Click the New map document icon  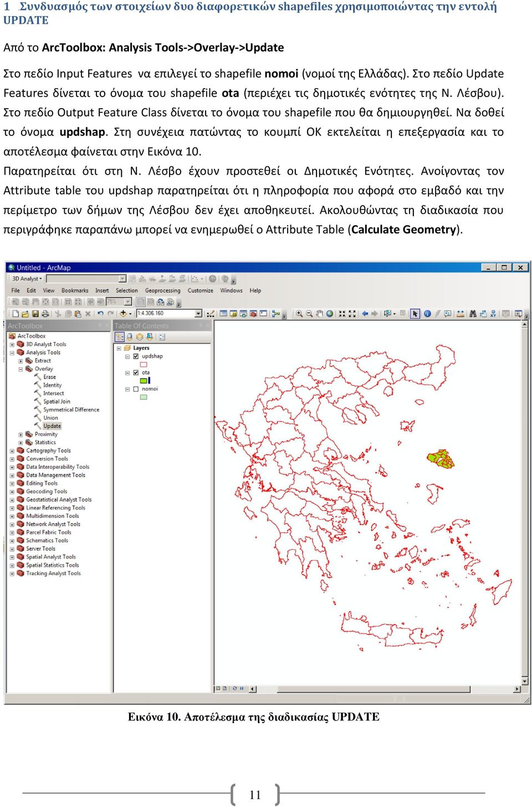point(16,314)
